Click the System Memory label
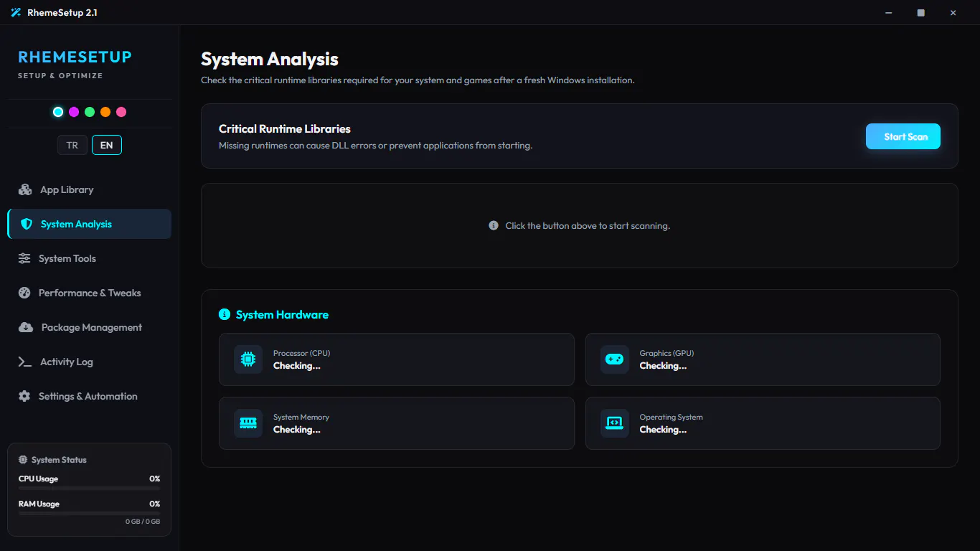 (301, 417)
